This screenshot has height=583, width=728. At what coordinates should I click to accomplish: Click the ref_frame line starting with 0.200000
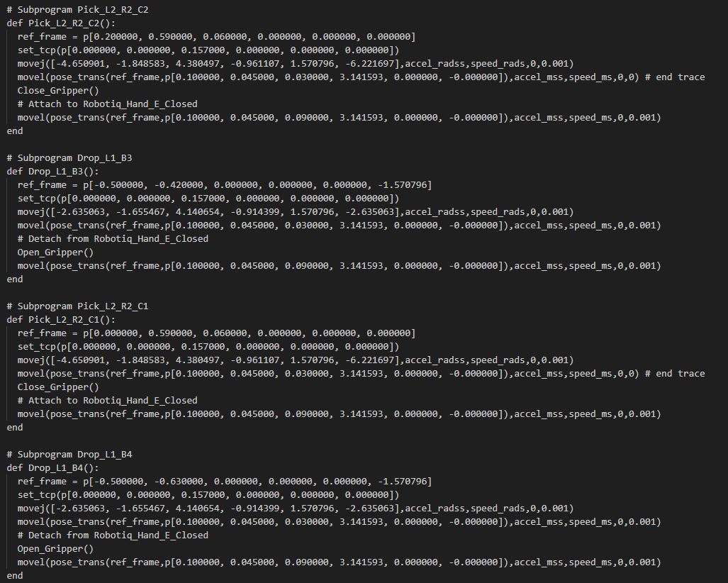(x=216, y=36)
